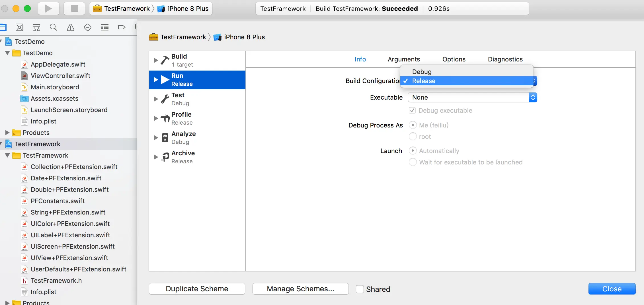This screenshot has width=644, height=305.
Task: Click the Test wrench icon
Action: 165,99
